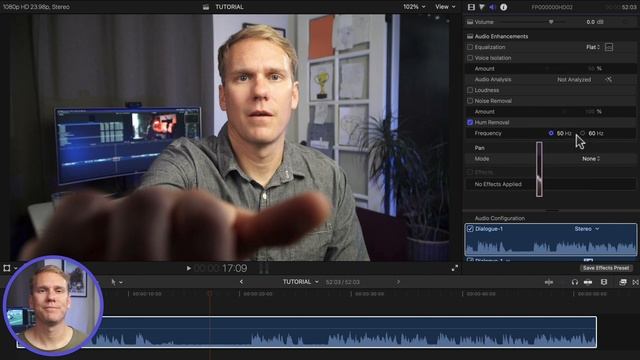
Task: Click the 'Not Analyzed' status text
Action: tap(574, 80)
